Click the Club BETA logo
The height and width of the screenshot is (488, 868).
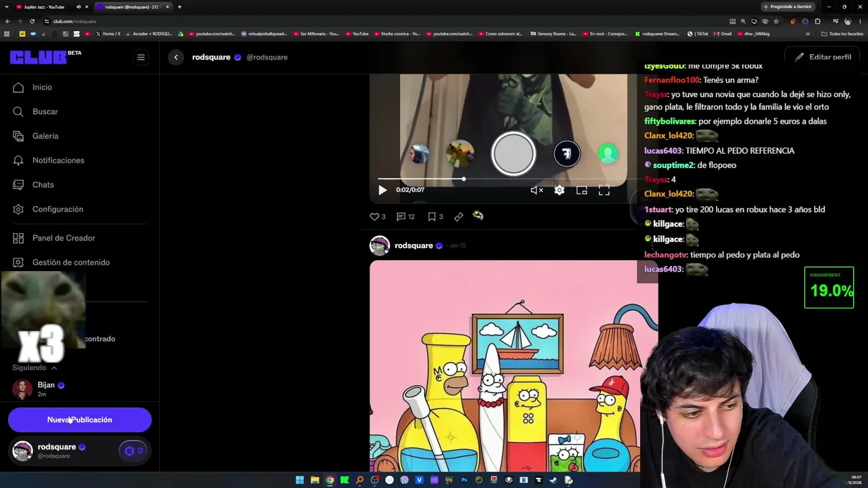[x=45, y=57]
